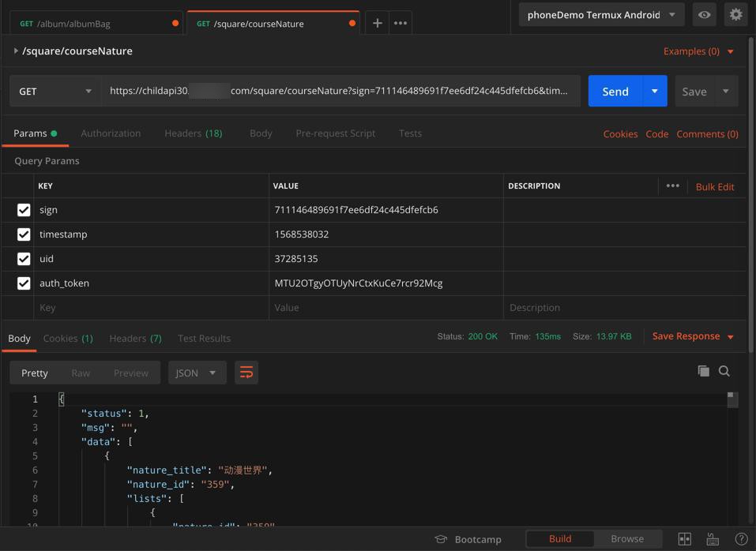Switch to the /album/albumBag request tab
Image resolution: width=756 pixels, height=551 pixels.
pos(96,24)
